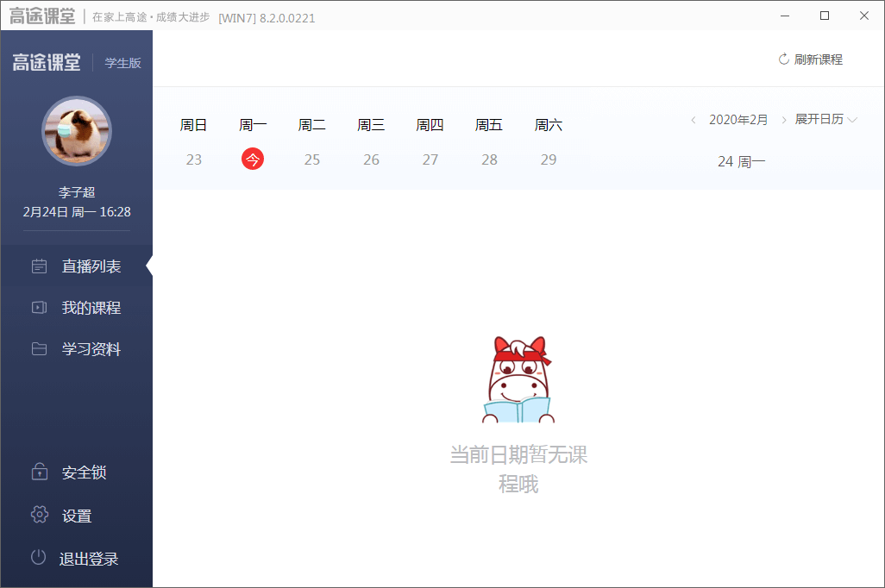Pick Saturday the 29th date
Image resolution: width=885 pixels, height=588 pixels.
(x=549, y=160)
